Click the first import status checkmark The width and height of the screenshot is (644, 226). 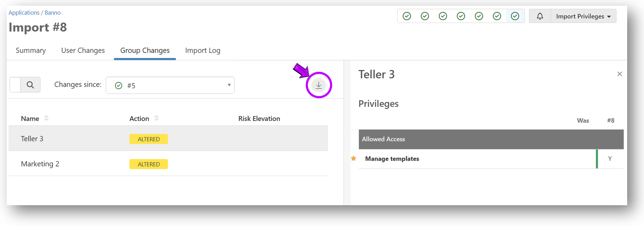407,16
